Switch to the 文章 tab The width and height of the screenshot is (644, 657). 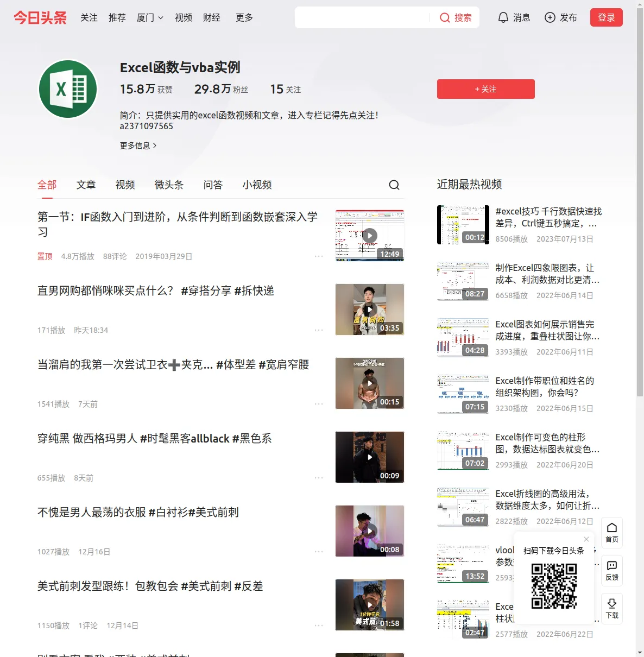click(86, 185)
